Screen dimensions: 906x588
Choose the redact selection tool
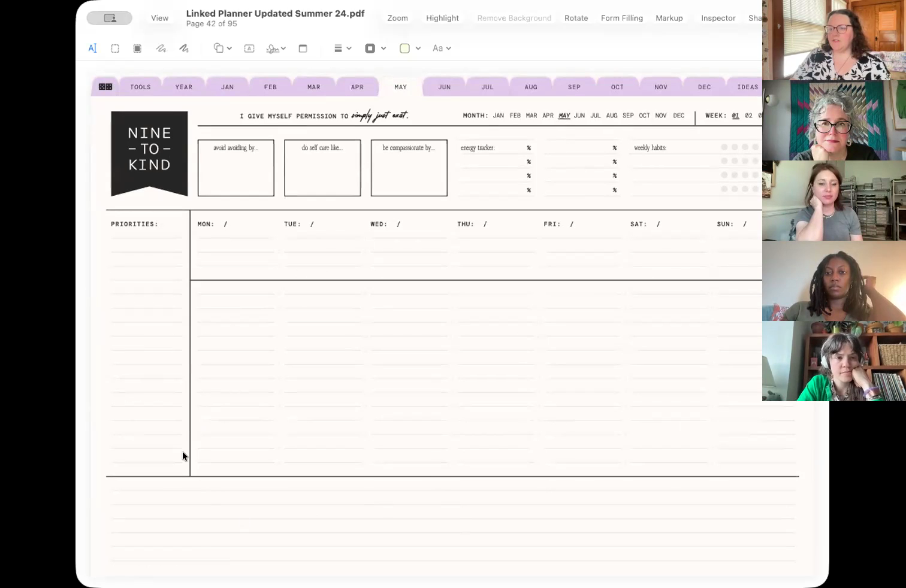point(137,49)
